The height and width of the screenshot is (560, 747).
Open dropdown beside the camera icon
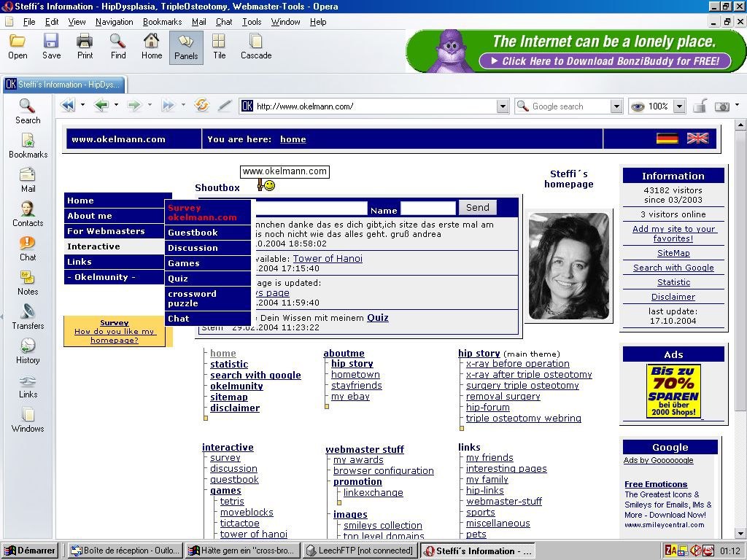(738, 105)
